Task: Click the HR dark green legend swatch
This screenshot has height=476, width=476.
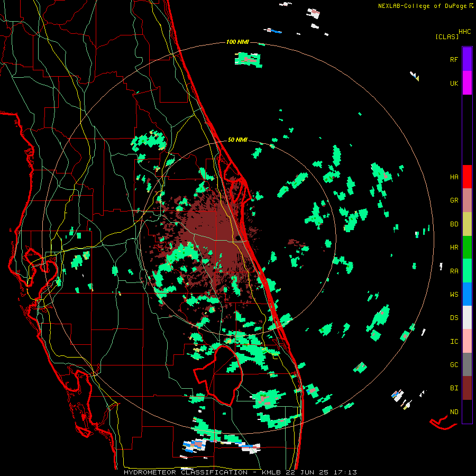Action: [467, 248]
